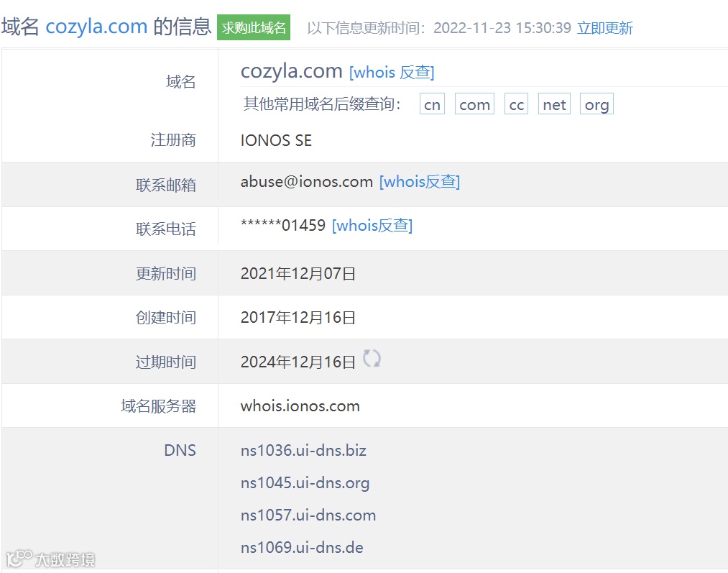Viewport: 728px width, 573px height.
Task: Click the 更新时间 row label
Action: [x=166, y=273]
